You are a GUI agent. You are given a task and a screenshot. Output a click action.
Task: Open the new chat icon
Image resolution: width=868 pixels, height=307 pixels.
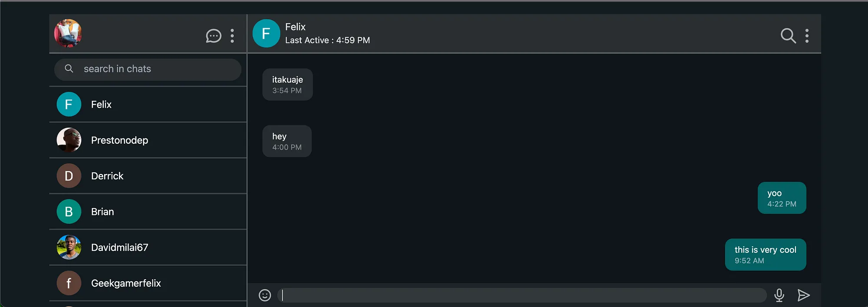coord(213,36)
